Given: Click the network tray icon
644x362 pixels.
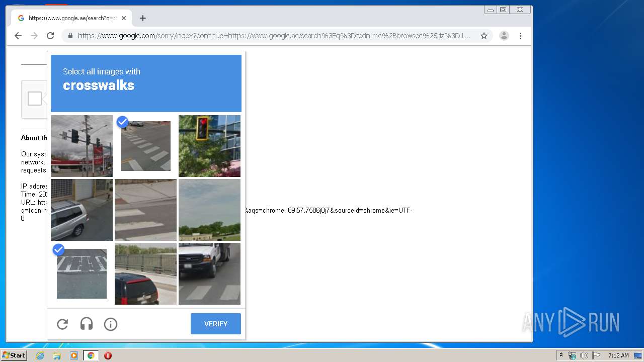Looking at the screenshot, I should 572,355.
